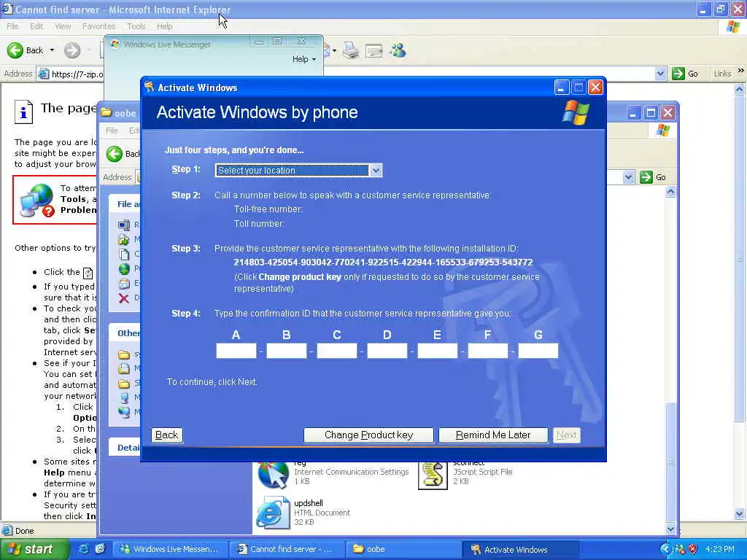Viewport: 747px width, 560px height.
Task: Expand Internet Explorer address bar dropdown
Action: point(659,74)
